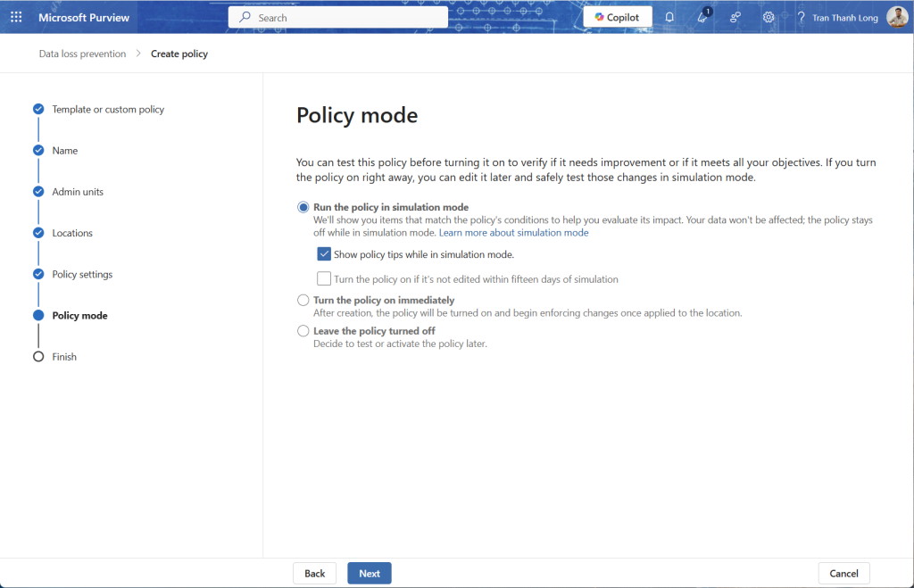This screenshot has height=588, width=914.
Task: Open Tran Thanh Long profile avatar
Action: click(897, 17)
